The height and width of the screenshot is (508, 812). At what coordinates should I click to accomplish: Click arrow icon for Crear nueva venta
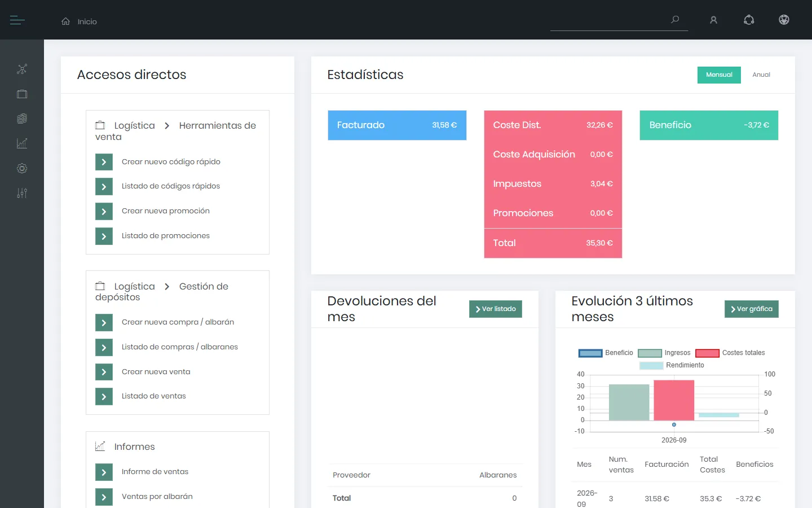pyautogui.click(x=104, y=372)
